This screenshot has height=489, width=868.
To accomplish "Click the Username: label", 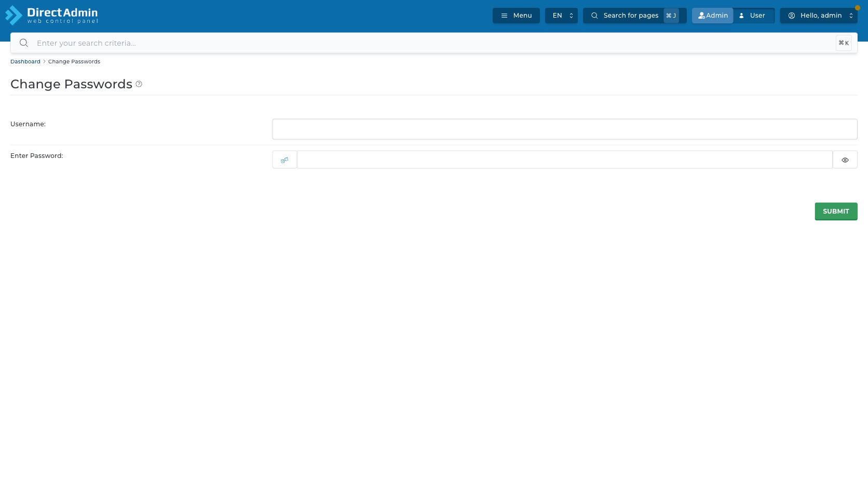I will (28, 124).
